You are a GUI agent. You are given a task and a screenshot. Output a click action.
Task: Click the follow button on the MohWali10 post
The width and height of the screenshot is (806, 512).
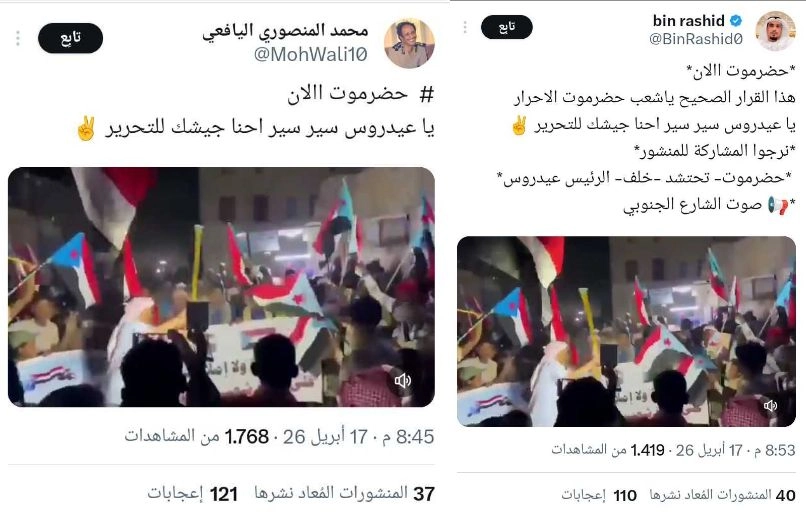[x=70, y=38]
